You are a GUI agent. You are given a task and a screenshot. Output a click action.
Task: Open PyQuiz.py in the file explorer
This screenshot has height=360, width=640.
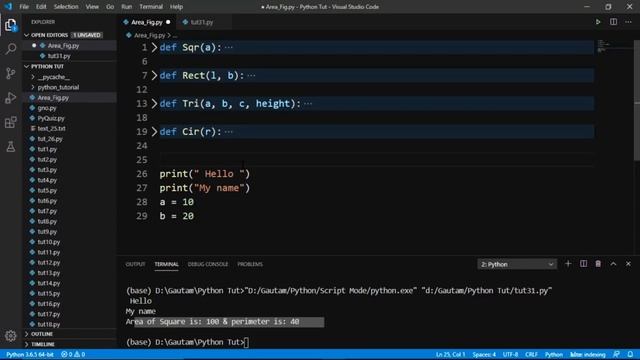[x=51, y=118]
